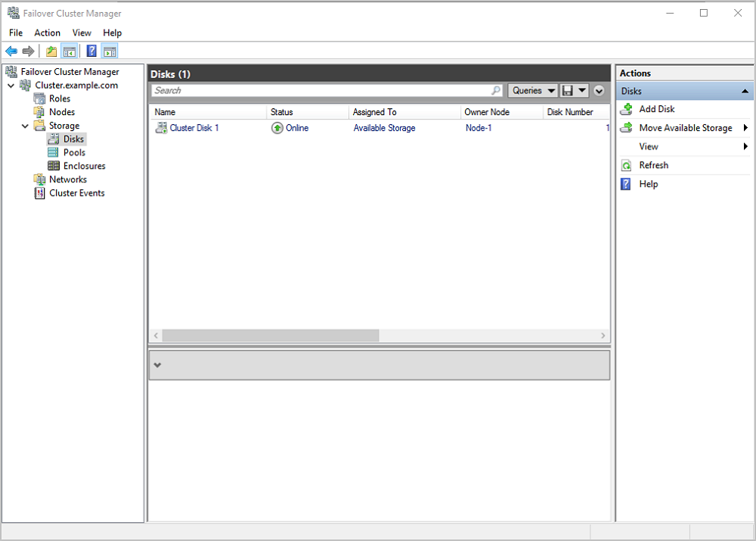Click the Help icon in Actions pane
This screenshot has height=541, width=756.
pos(626,184)
